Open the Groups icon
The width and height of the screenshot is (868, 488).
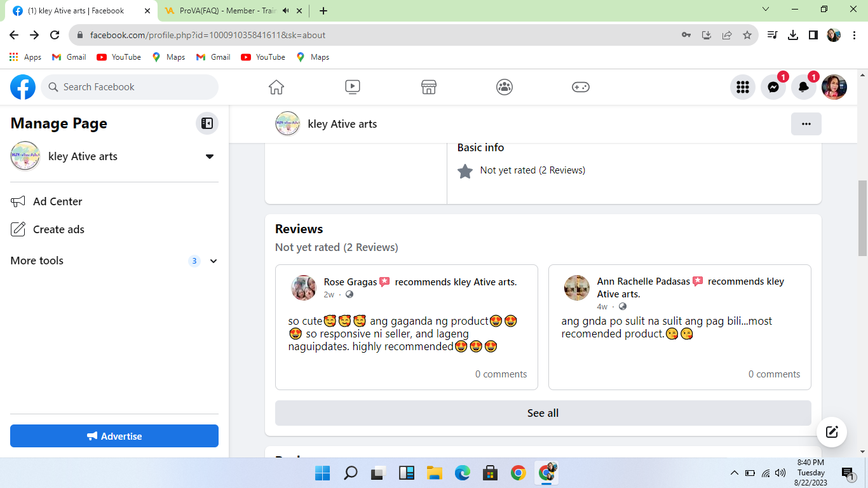click(505, 87)
